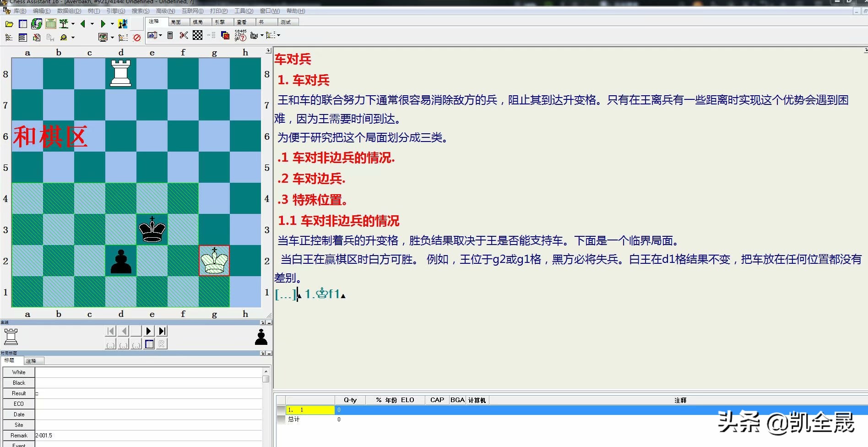868x447 pixels.
Task: Click the go-to-last-move playback button
Action: click(x=162, y=331)
